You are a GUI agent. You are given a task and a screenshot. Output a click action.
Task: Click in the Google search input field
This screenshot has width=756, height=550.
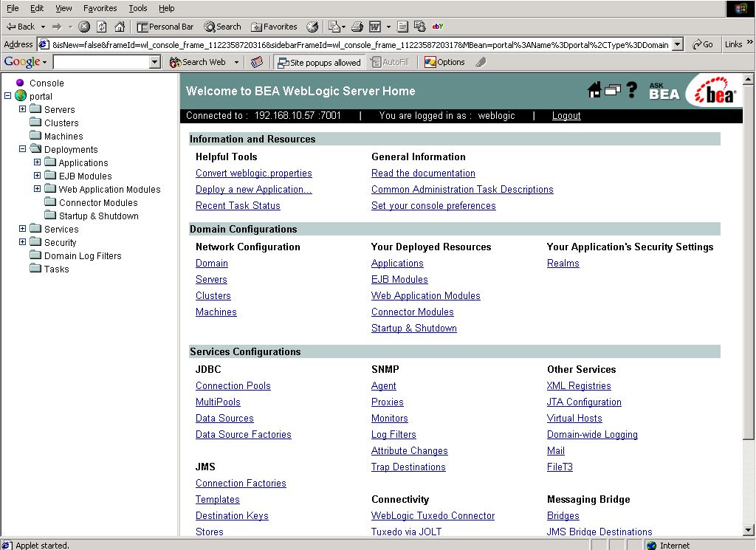(x=102, y=62)
